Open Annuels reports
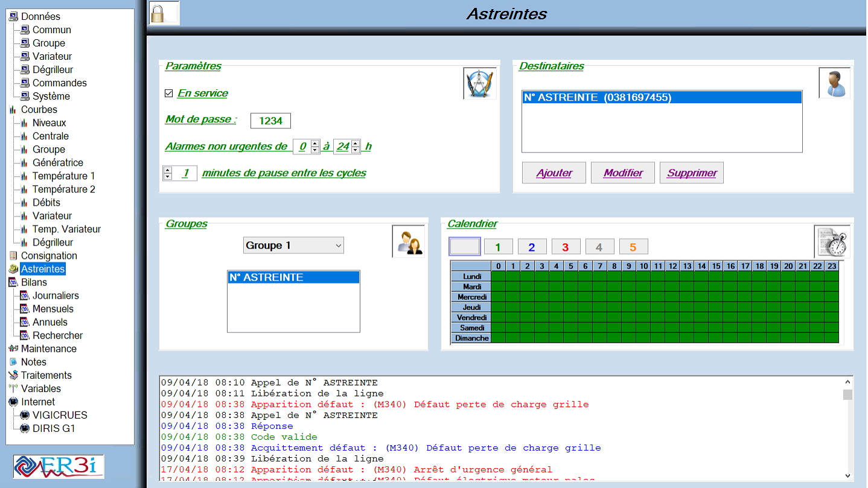Viewport: 868px width, 488px height. tap(49, 322)
